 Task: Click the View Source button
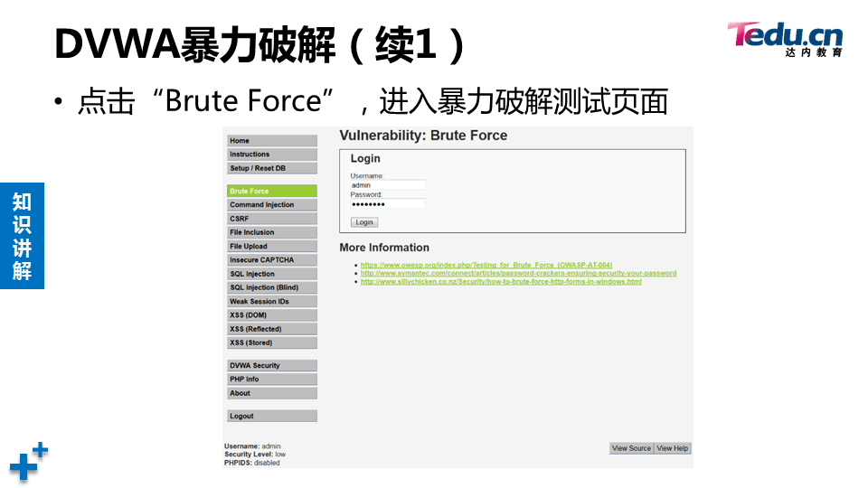click(632, 449)
